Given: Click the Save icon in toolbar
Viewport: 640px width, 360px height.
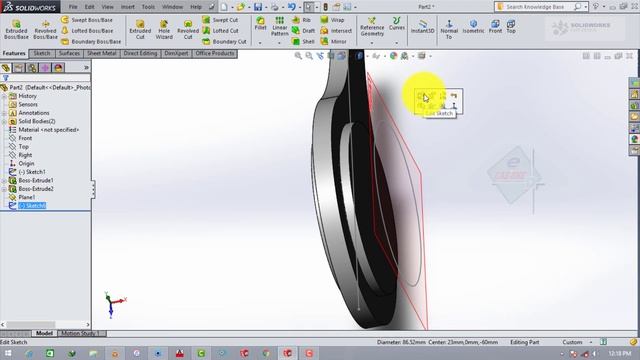Looking at the screenshot, I should pyautogui.click(x=258, y=7).
